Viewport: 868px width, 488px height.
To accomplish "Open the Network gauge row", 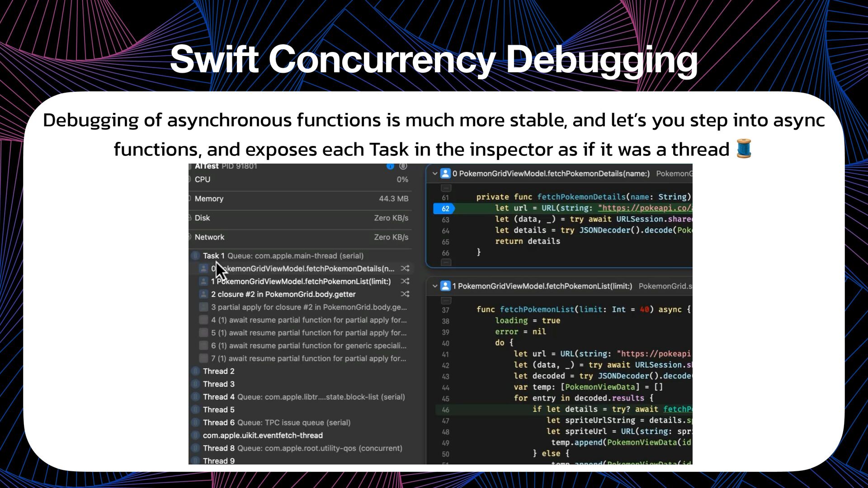I will (300, 237).
